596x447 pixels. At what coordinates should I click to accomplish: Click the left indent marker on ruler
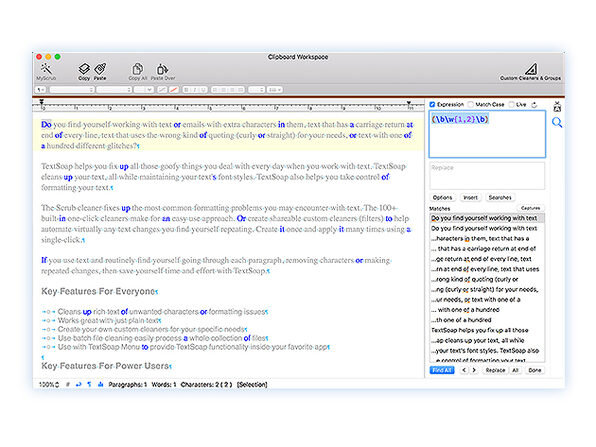(42, 103)
